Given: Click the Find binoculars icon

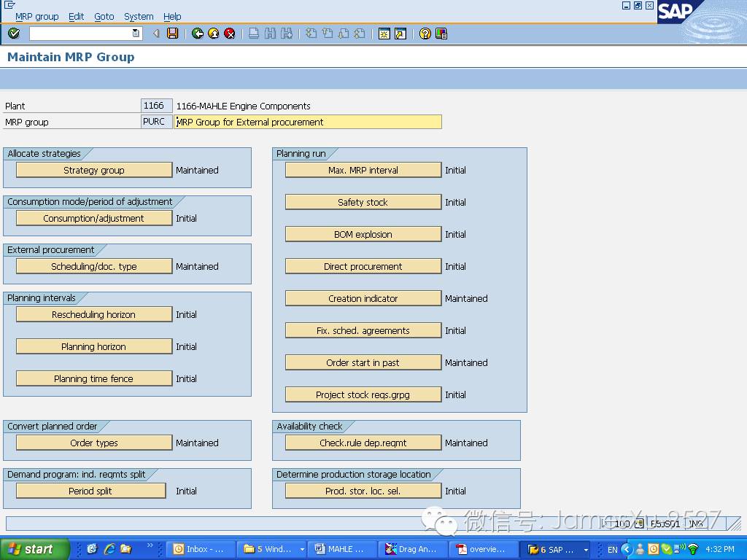Looking at the screenshot, I should 270,34.
